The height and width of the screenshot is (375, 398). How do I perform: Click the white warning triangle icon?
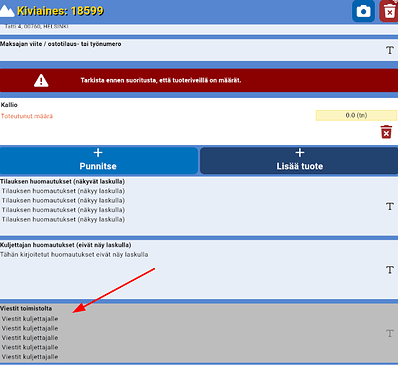(x=41, y=80)
